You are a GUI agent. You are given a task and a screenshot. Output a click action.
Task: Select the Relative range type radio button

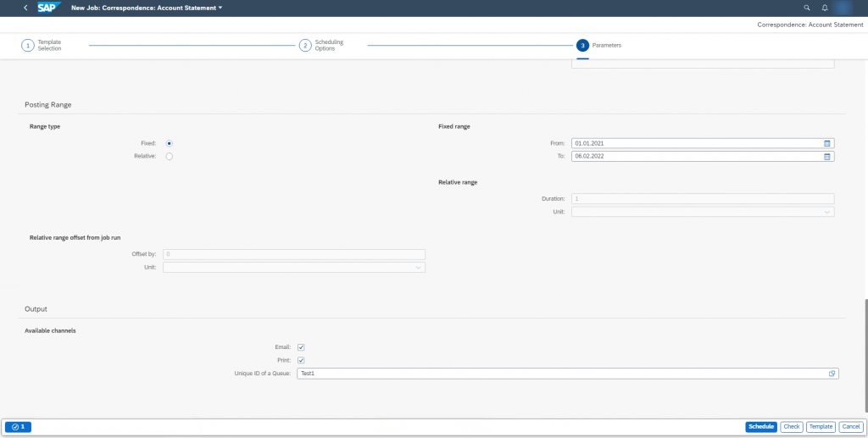tap(170, 157)
